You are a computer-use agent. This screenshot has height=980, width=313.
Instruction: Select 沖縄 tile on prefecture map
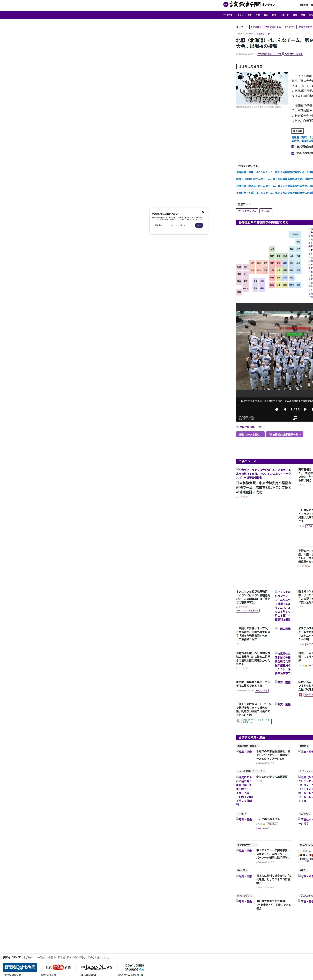(x=239, y=292)
